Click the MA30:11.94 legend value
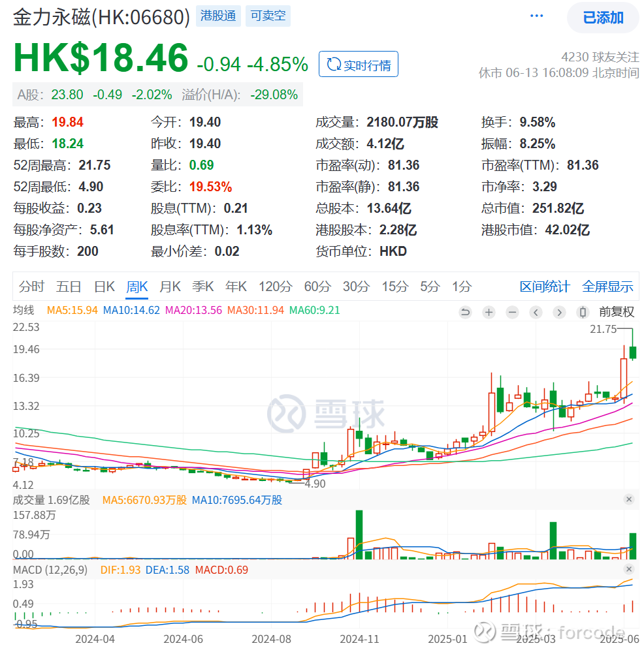The width and height of the screenshot is (644, 652). (x=255, y=310)
